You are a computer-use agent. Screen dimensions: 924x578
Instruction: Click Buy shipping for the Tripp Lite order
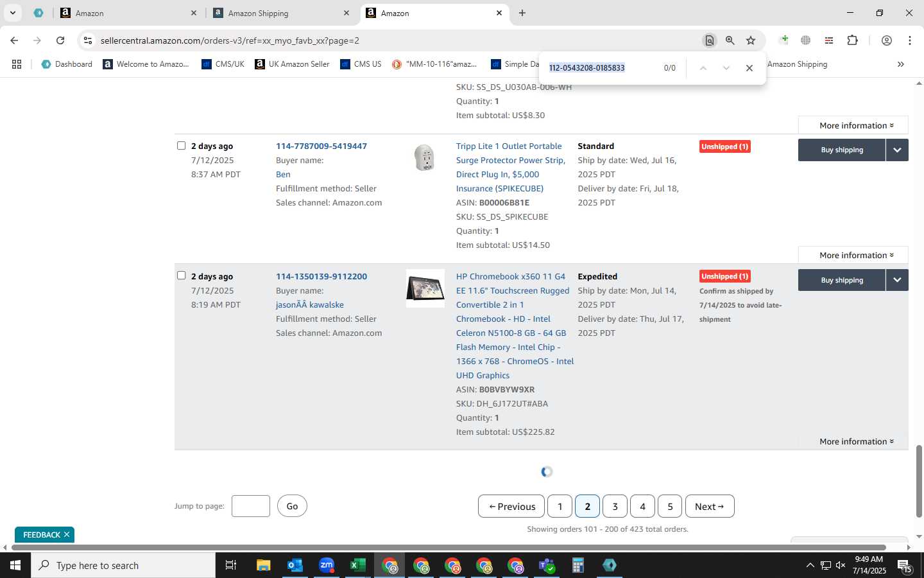tap(842, 150)
